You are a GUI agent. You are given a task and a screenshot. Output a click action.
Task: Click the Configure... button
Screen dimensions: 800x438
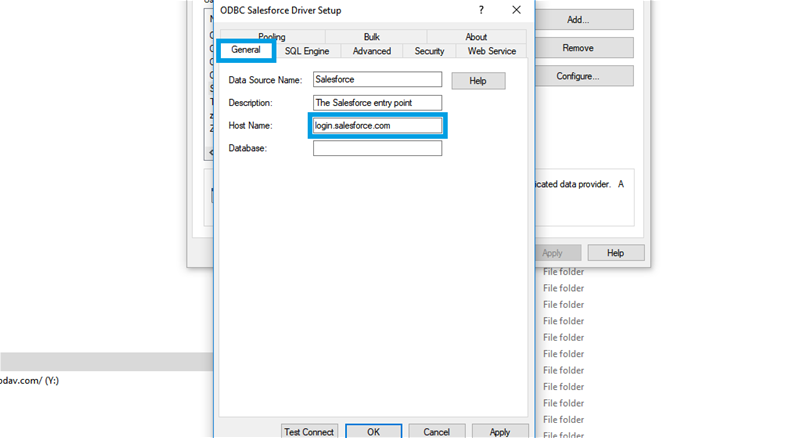click(578, 76)
